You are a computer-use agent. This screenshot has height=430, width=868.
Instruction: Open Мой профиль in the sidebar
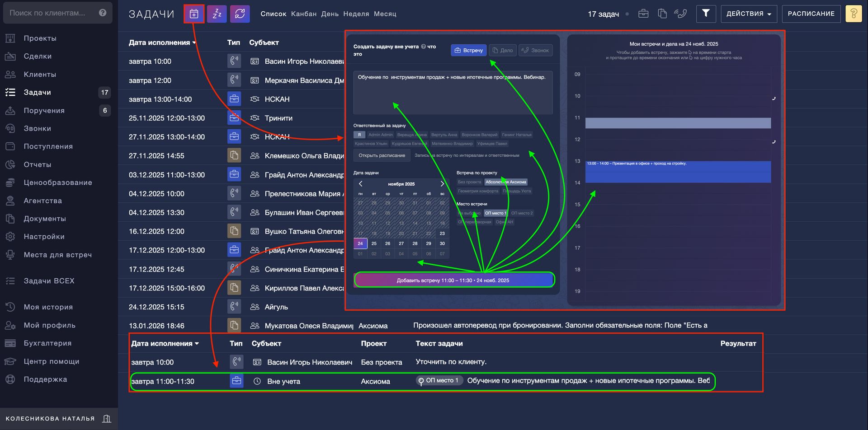[49, 325]
